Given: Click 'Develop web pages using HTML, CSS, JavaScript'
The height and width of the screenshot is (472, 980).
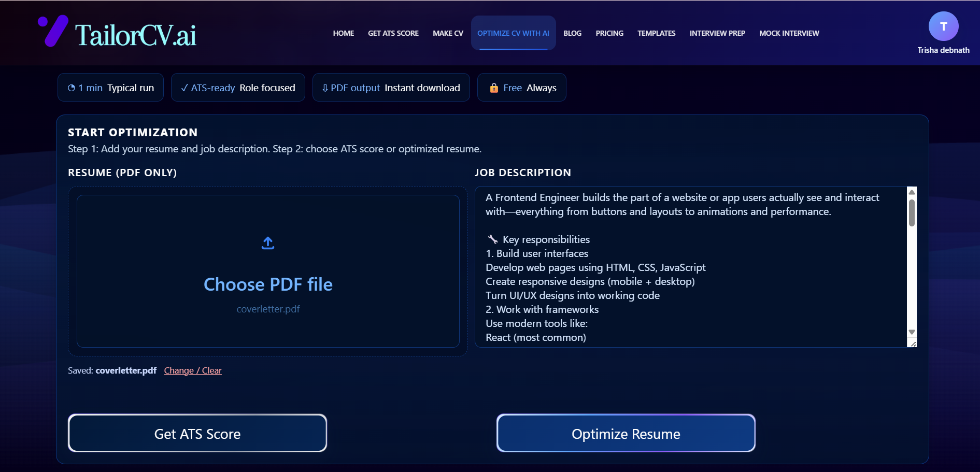Looking at the screenshot, I should (595, 267).
